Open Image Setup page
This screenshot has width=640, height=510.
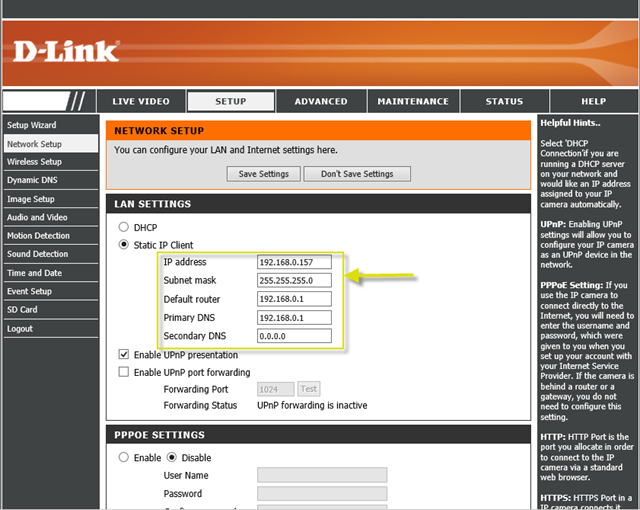(51, 199)
